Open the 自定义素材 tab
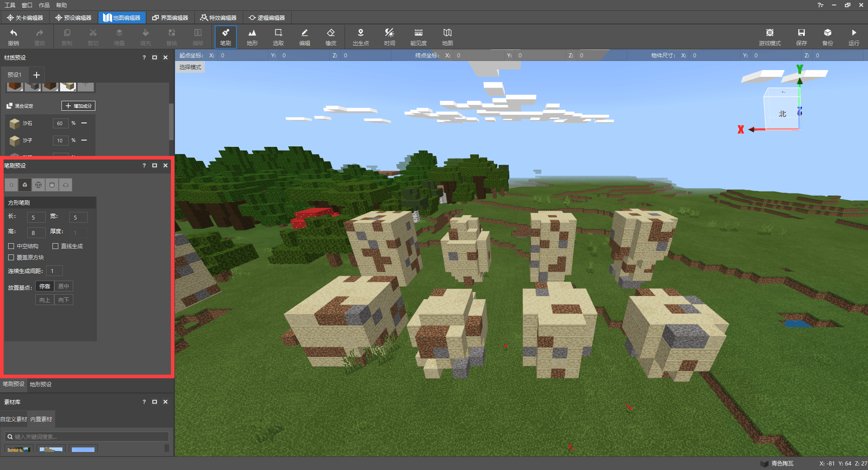Image resolution: width=868 pixels, height=470 pixels. coord(14,419)
